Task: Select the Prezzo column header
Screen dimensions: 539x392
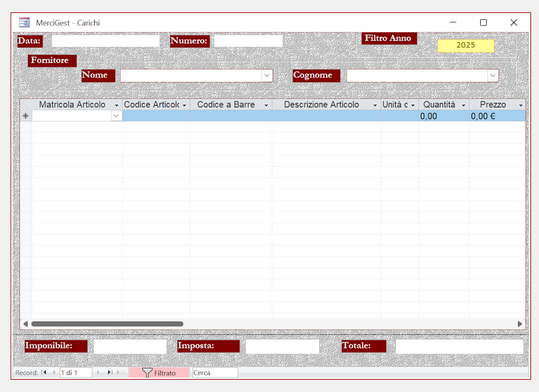Action: pyautogui.click(x=493, y=105)
